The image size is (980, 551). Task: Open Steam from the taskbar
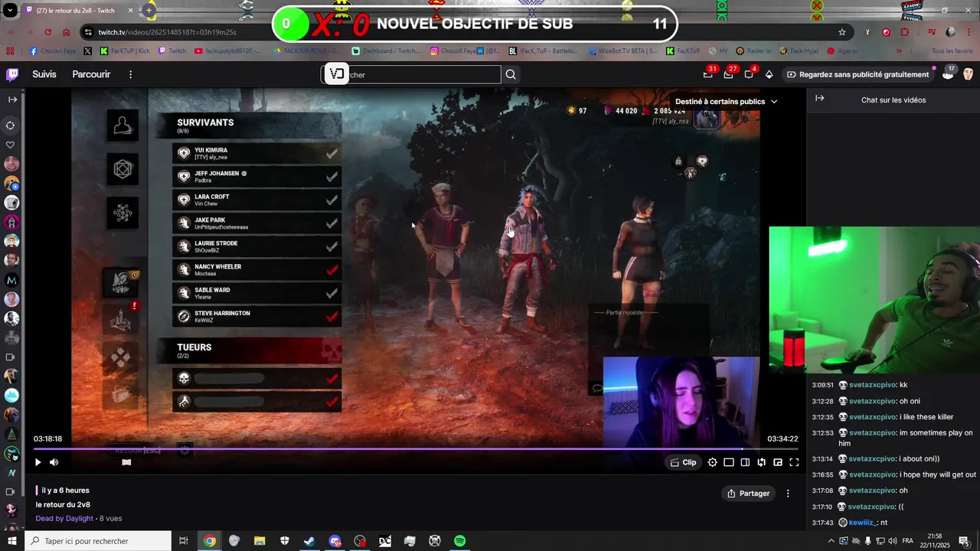click(309, 541)
